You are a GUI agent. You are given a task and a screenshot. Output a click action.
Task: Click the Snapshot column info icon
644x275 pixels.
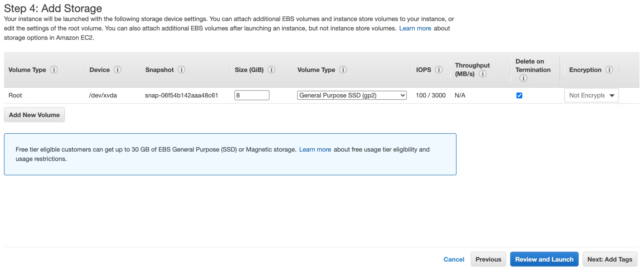[181, 70]
